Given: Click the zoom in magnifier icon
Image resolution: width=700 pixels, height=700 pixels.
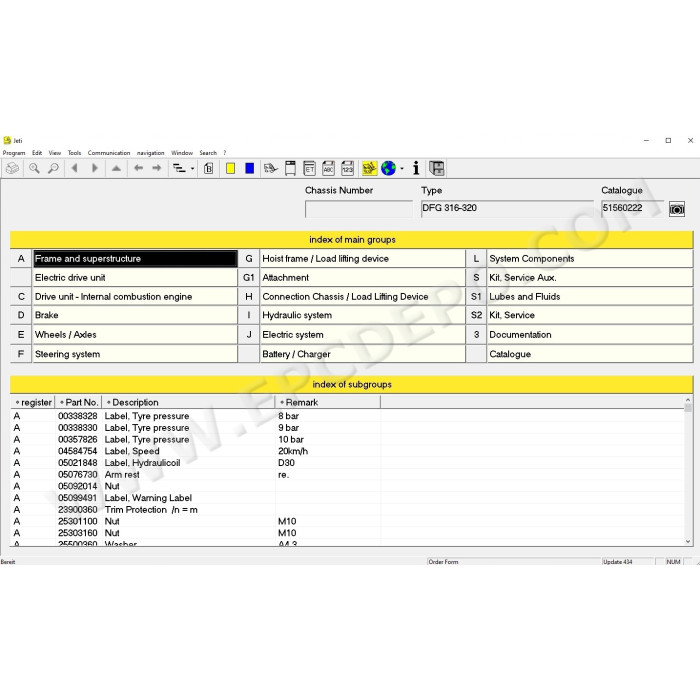Looking at the screenshot, I should pyautogui.click(x=34, y=168).
